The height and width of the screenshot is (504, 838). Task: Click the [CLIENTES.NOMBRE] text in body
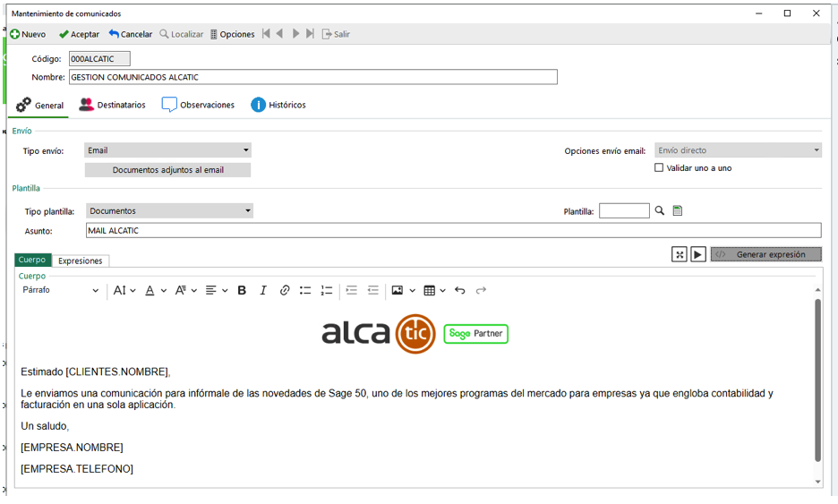pos(118,372)
